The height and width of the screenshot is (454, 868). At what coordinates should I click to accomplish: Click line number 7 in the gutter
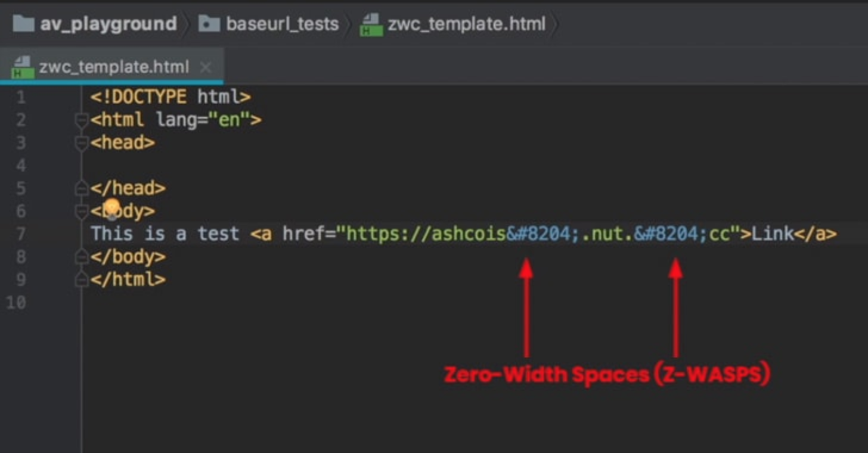point(21,234)
